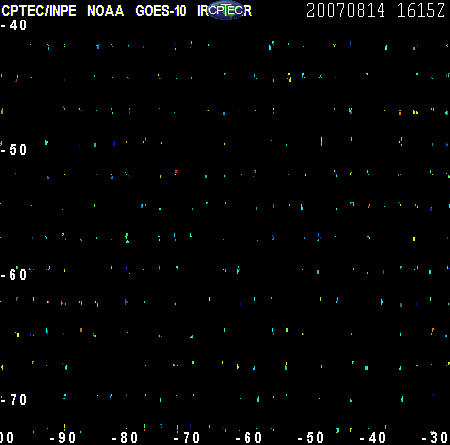Click the CPTEC globe logo
The height and width of the screenshot is (445, 450).
point(226,10)
